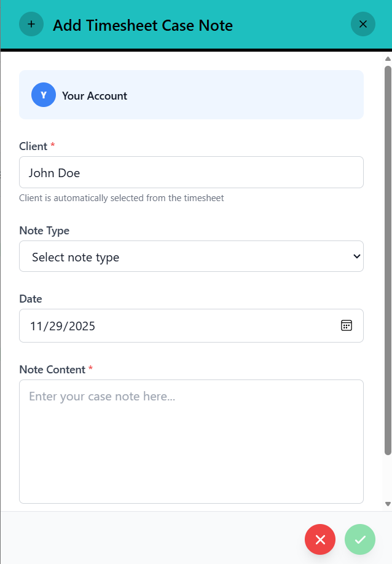This screenshot has height=564, width=392.
Task: Click the 'Note Type' field label
Action: point(44,231)
